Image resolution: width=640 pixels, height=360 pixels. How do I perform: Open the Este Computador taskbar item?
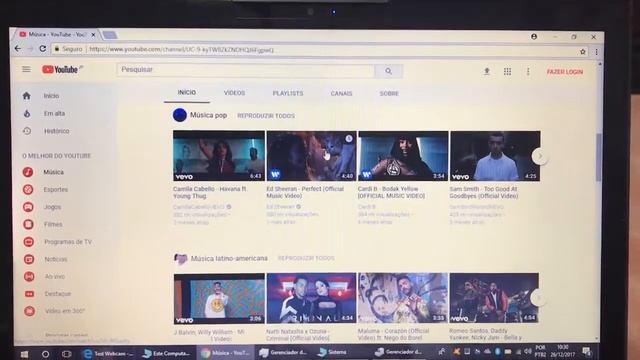(167, 353)
